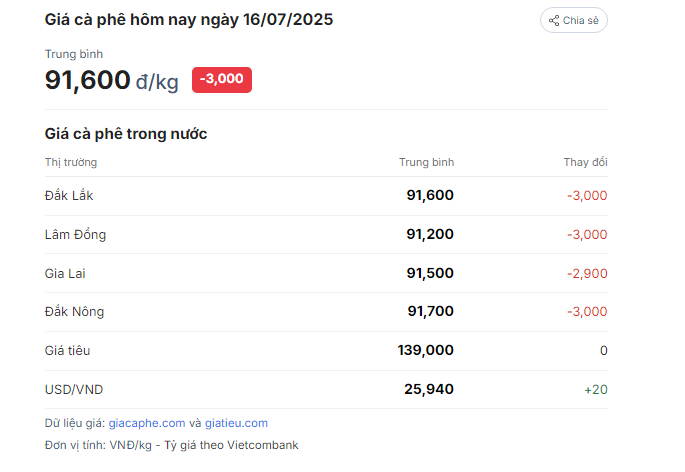Viewport: 685px width, 472px height.
Task: Select the Lâm Đồng market row
Action: pyautogui.click(x=326, y=235)
